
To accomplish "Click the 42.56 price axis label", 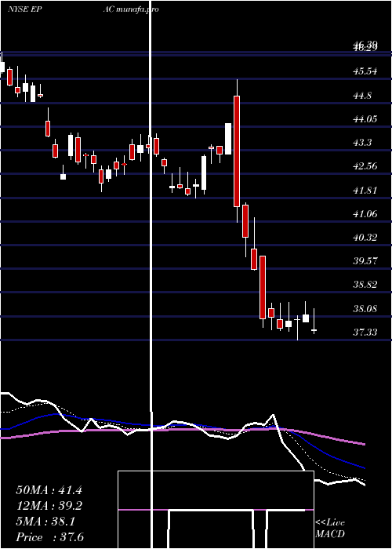I will [x=365, y=165].
